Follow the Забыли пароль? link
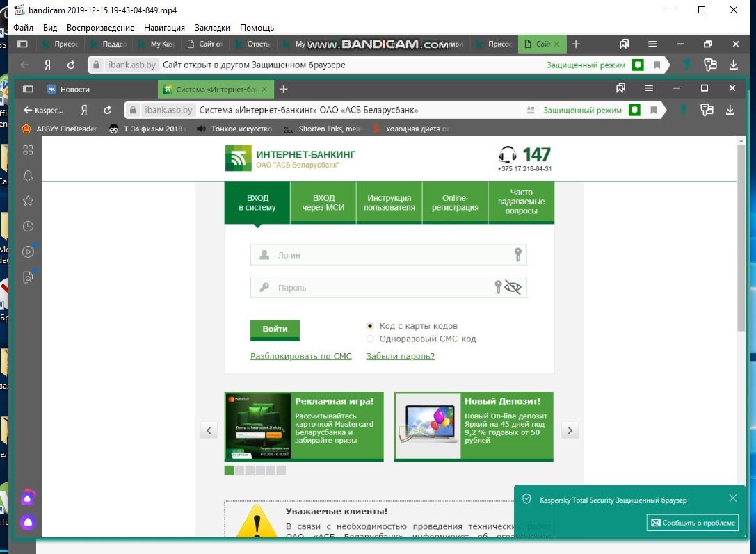The height and width of the screenshot is (554, 756). pyautogui.click(x=400, y=356)
